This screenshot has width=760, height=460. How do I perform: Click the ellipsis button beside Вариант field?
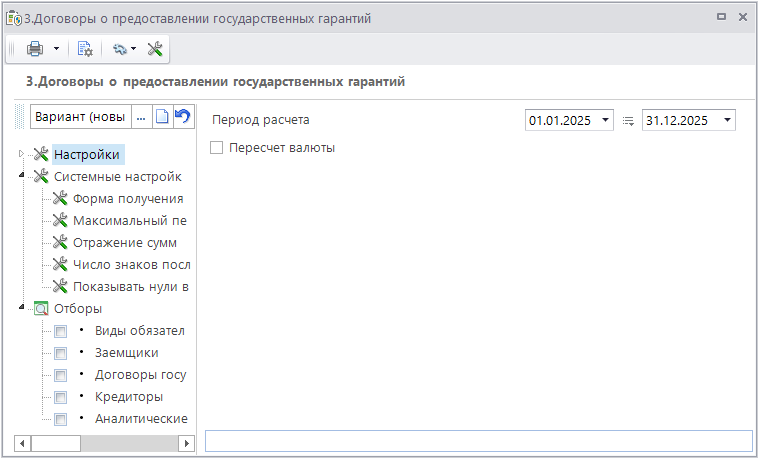(141, 117)
